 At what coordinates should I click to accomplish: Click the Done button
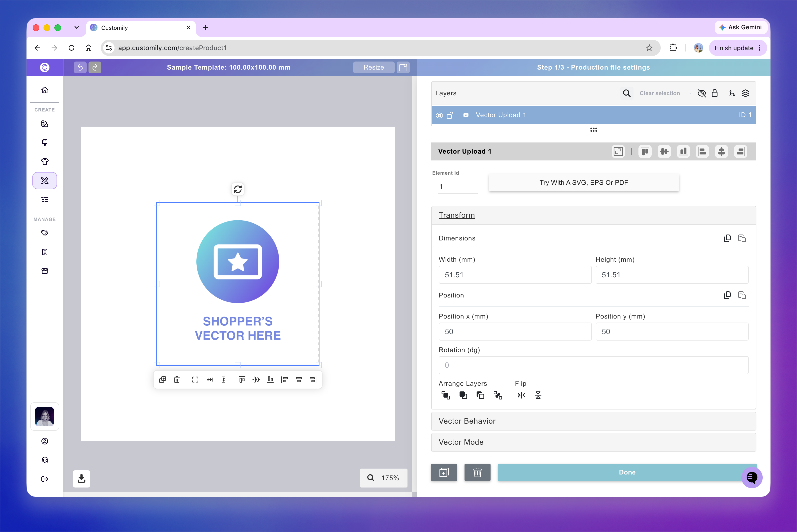(x=627, y=472)
